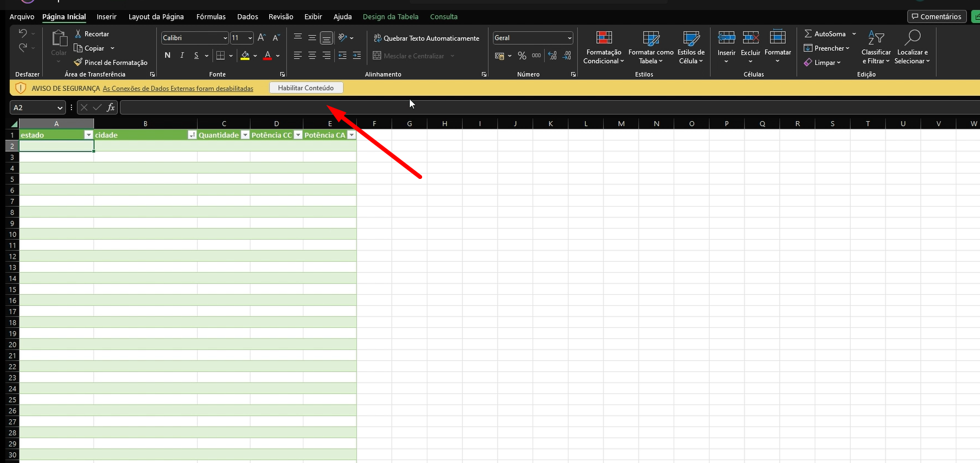Viewport: 980px width, 463px height.
Task: Click the percent style icon
Action: 522,56
